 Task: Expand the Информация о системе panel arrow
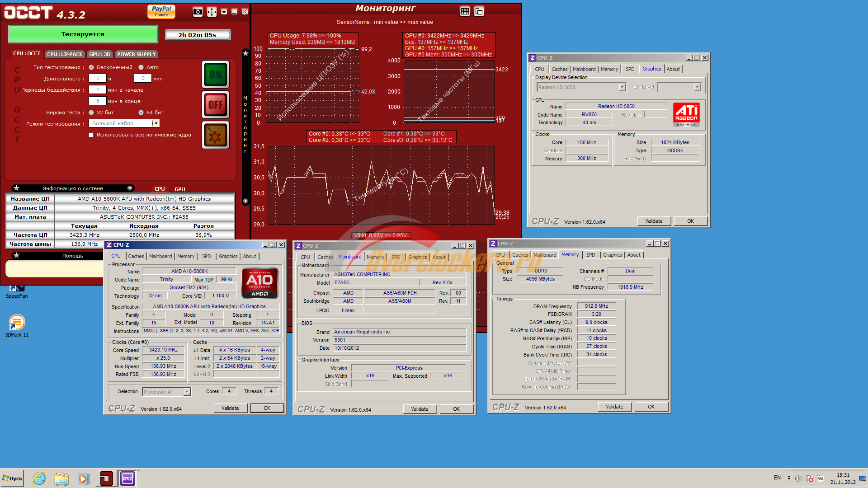click(x=130, y=188)
